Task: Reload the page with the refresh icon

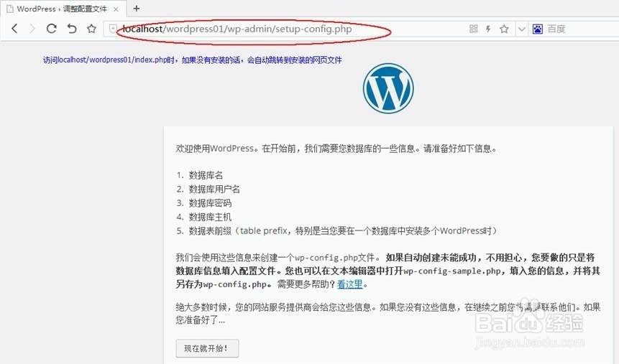Action: point(51,29)
